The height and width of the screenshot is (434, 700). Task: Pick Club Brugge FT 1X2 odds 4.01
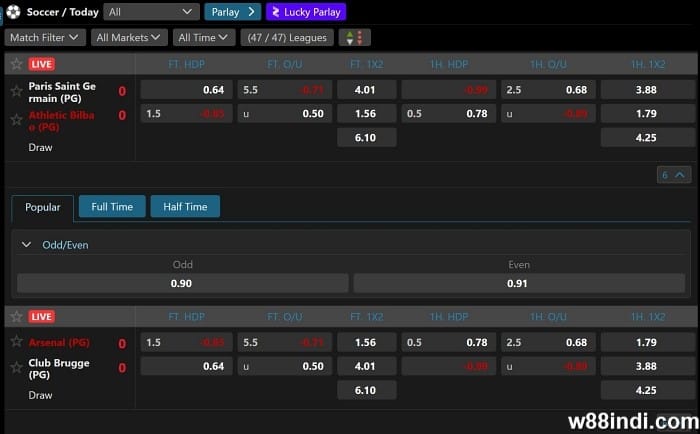[367, 366]
